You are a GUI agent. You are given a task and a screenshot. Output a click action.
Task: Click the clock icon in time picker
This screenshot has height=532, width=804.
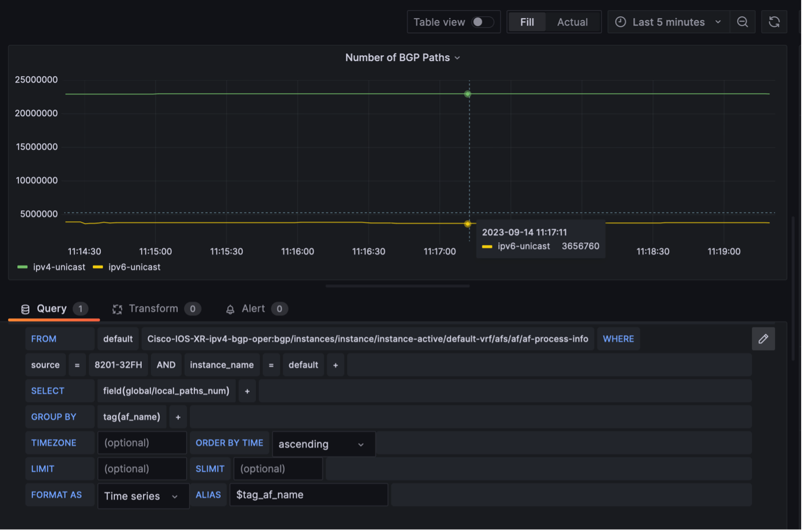click(620, 22)
